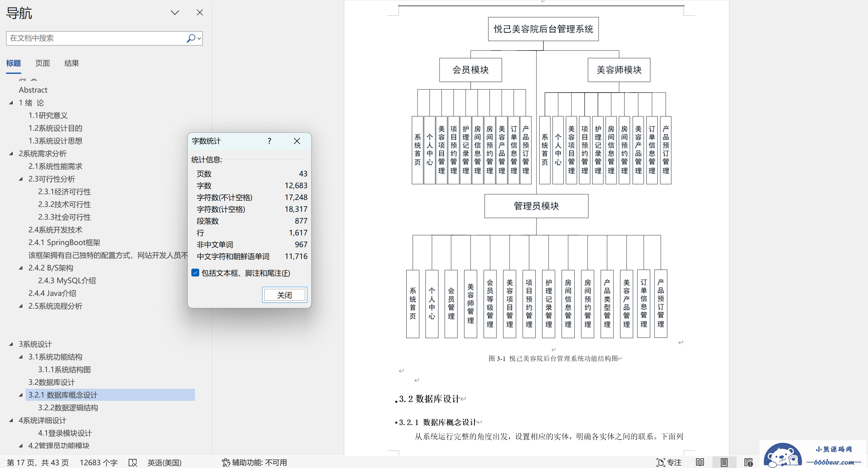Click the accessibility 辅助功能: 不可用 status
The height and width of the screenshot is (468, 868).
click(x=254, y=462)
